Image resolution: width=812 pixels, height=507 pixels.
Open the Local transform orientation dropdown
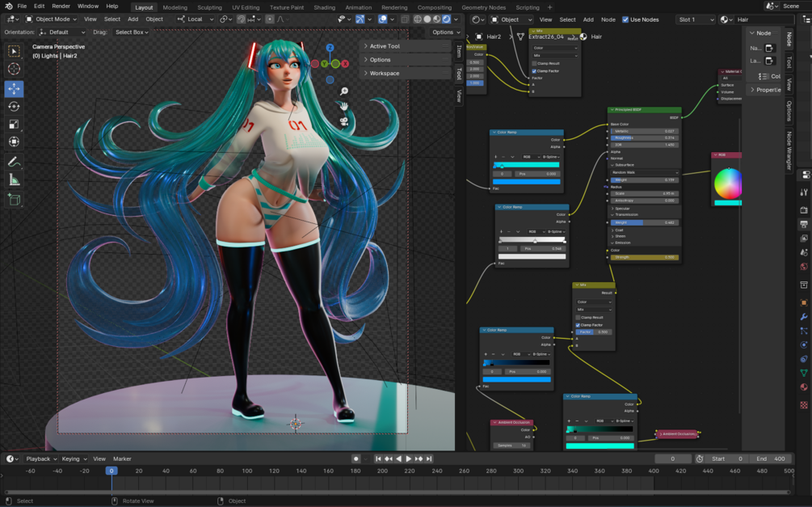click(196, 19)
